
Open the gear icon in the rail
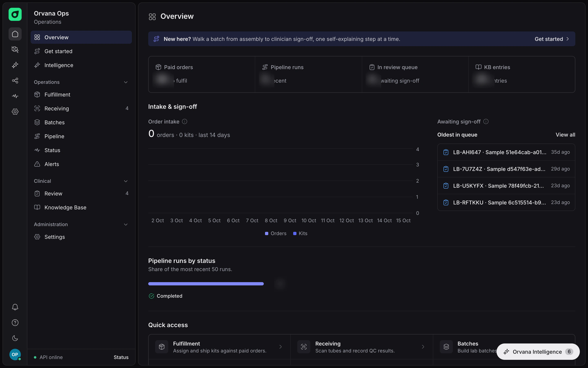(15, 112)
